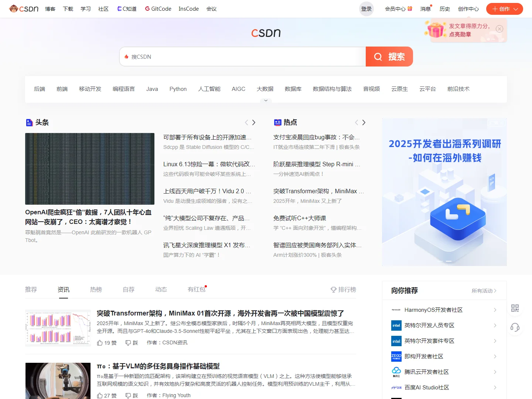Select the 资讯 feed tab

point(64,290)
